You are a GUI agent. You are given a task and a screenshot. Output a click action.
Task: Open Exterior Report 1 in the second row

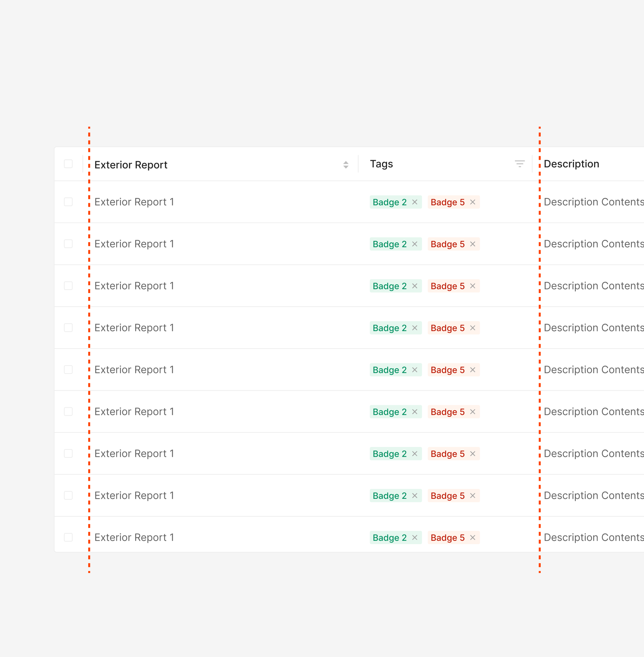coord(134,244)
